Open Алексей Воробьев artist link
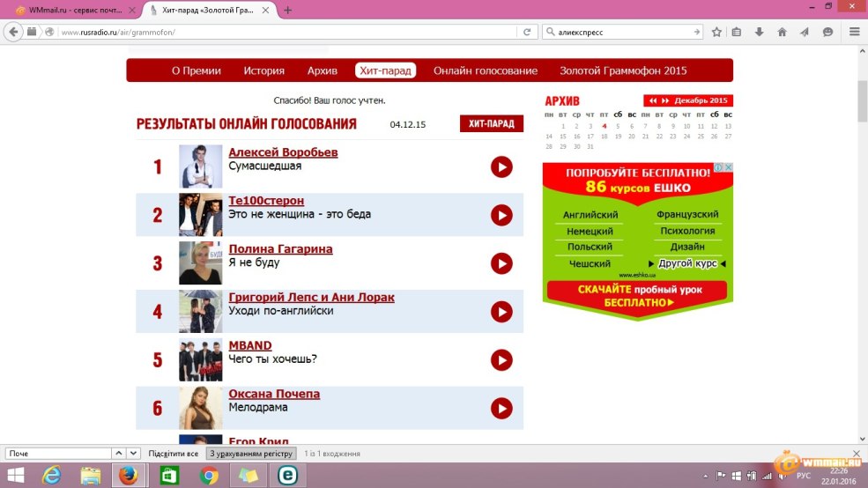 (283, 152)
